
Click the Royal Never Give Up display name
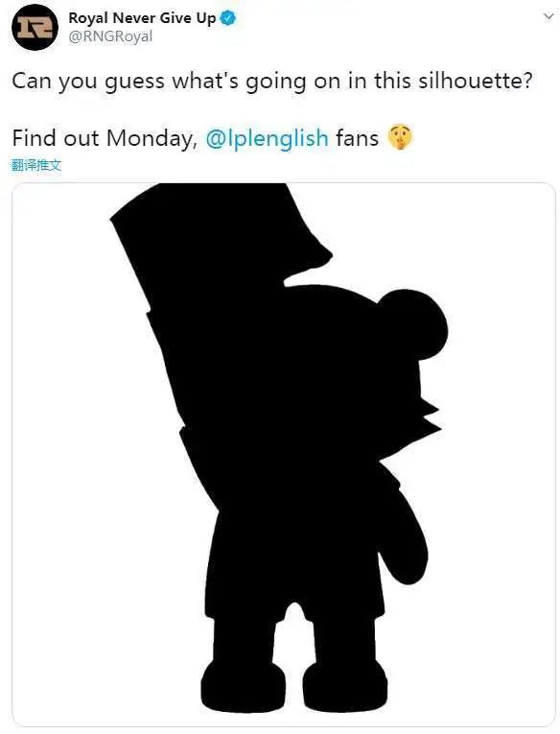pyautogui.click(x=142, y=18)
